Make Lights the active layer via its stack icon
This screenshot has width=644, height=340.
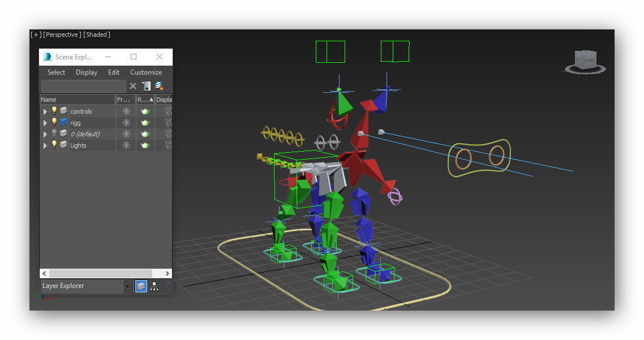click(x=63, y=144)
